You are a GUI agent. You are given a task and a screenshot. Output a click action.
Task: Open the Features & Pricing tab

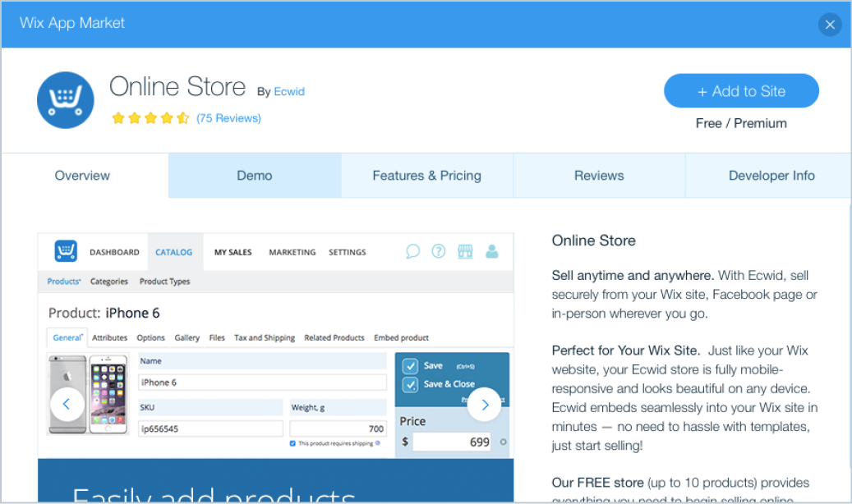[x=427, y=176]
